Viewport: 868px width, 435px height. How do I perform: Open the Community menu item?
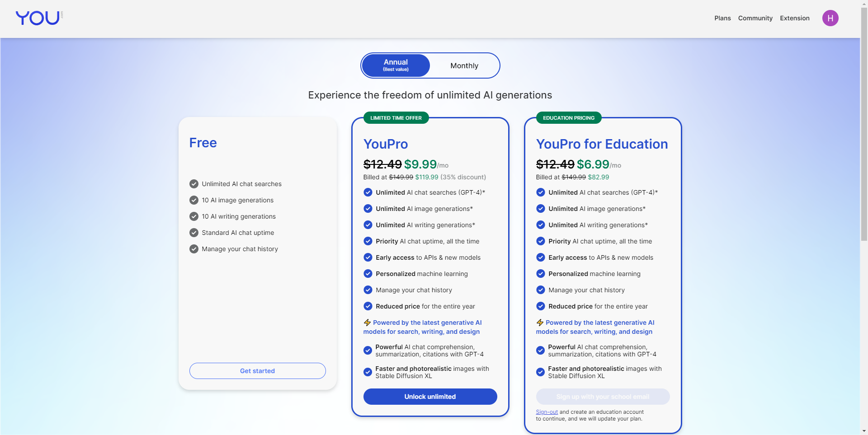[755, 18]
